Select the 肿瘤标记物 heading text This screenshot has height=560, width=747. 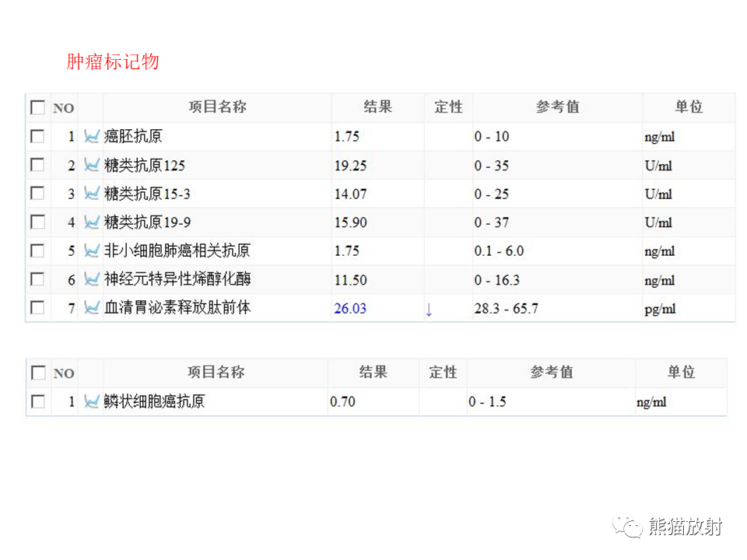[x=112, y=61]
